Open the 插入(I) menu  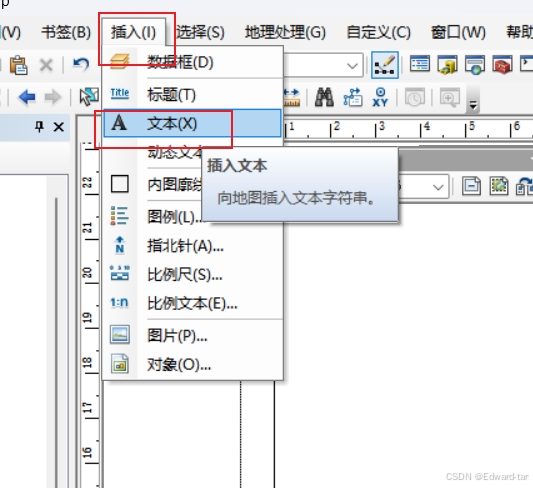point(134,33)
